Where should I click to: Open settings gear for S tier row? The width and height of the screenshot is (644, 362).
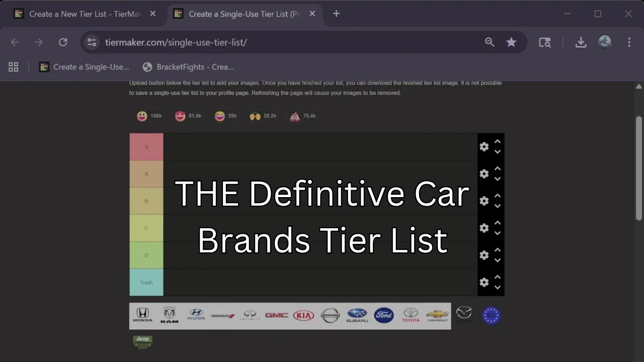pyautogui.click(x=484, y=146)
